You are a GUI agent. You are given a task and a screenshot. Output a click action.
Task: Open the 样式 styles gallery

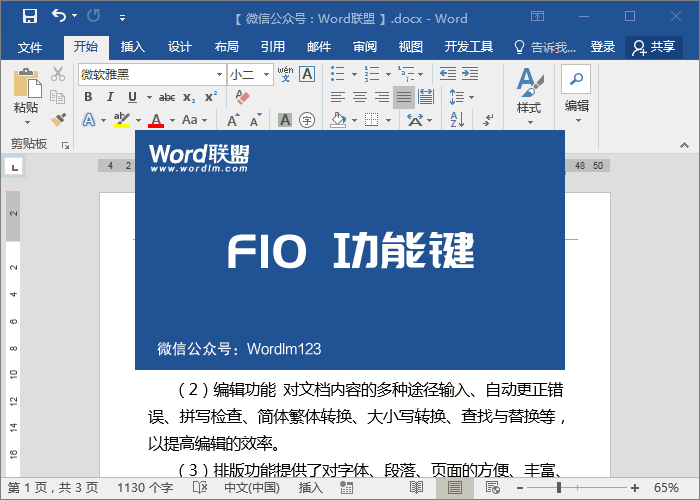click(529, 96)
